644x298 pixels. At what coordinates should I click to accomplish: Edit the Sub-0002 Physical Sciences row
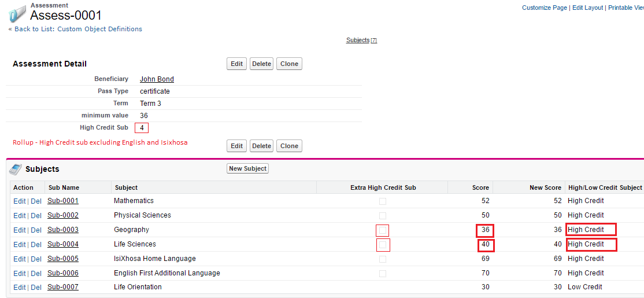19,216
